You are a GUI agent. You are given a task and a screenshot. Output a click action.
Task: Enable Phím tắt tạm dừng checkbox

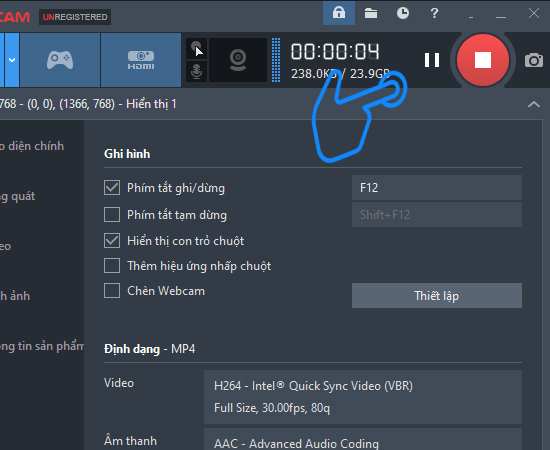coord(112,214)
